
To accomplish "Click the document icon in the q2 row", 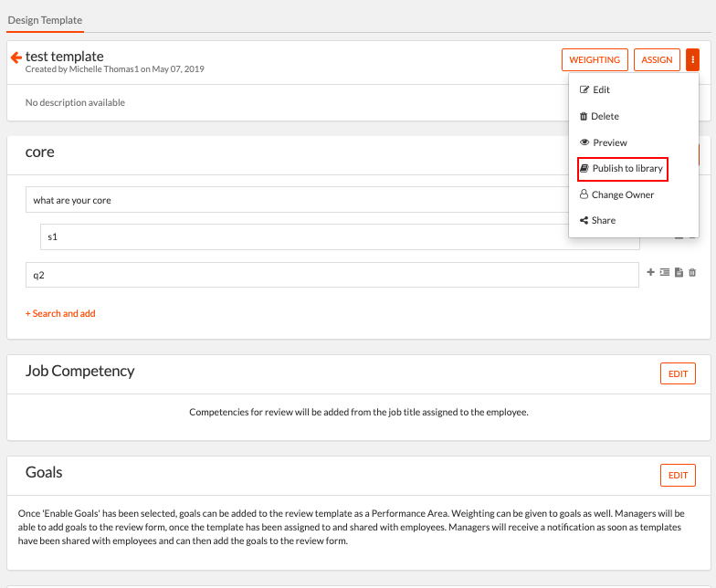I will pos(679,272).
